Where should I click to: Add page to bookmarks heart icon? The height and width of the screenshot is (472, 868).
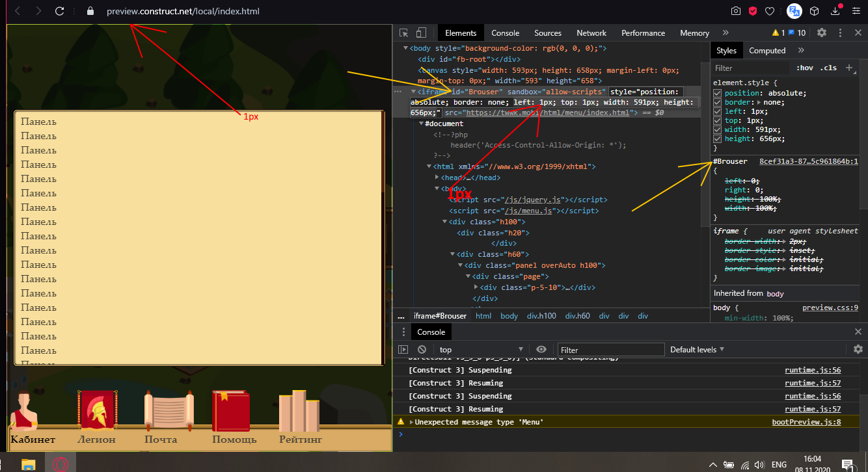click(769, 11)
